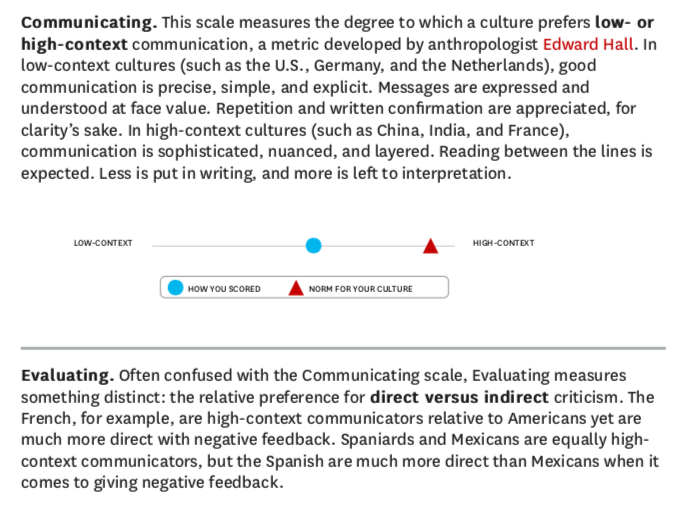Click the scale line left of blue circle
This screenshot has height=515, width=690.
click(229, 246)
